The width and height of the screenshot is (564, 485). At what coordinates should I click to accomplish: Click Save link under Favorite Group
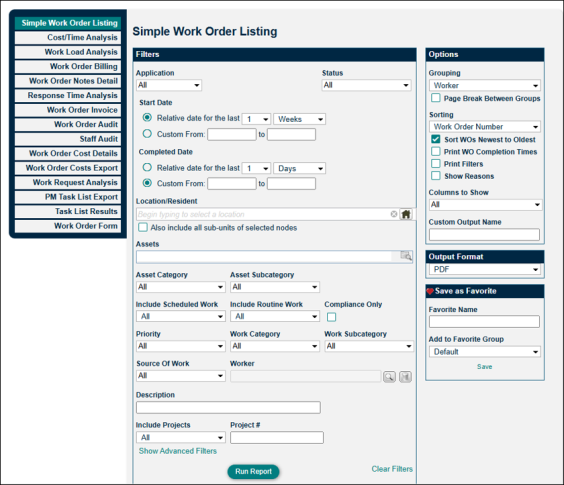pyautogui.click(x=485, y=367)
